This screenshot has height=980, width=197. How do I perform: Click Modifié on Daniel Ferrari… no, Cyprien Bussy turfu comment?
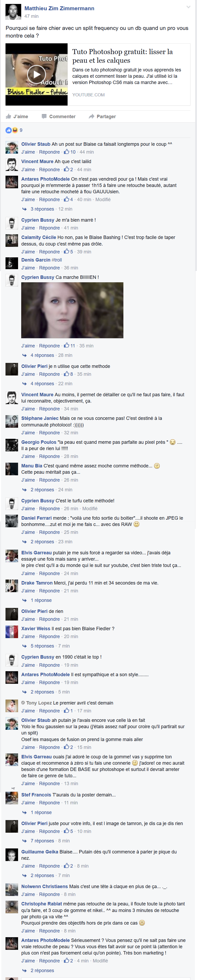tap(90, 509)
